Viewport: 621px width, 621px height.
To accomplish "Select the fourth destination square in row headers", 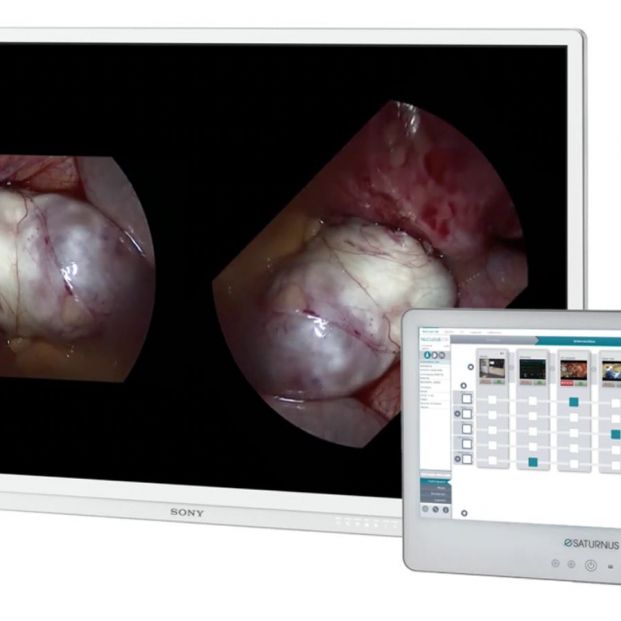I will (467, 444).
